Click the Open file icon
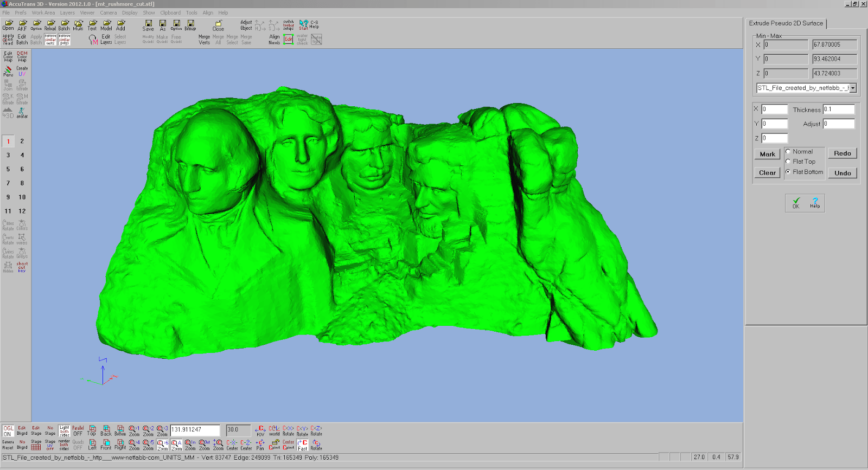 tap(8, 25)
